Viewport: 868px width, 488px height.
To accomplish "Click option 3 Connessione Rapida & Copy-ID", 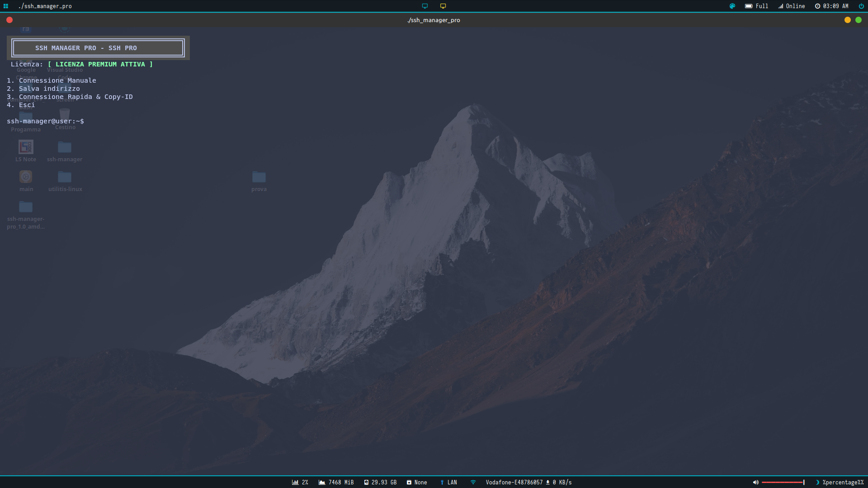I will tap(70, 97).
